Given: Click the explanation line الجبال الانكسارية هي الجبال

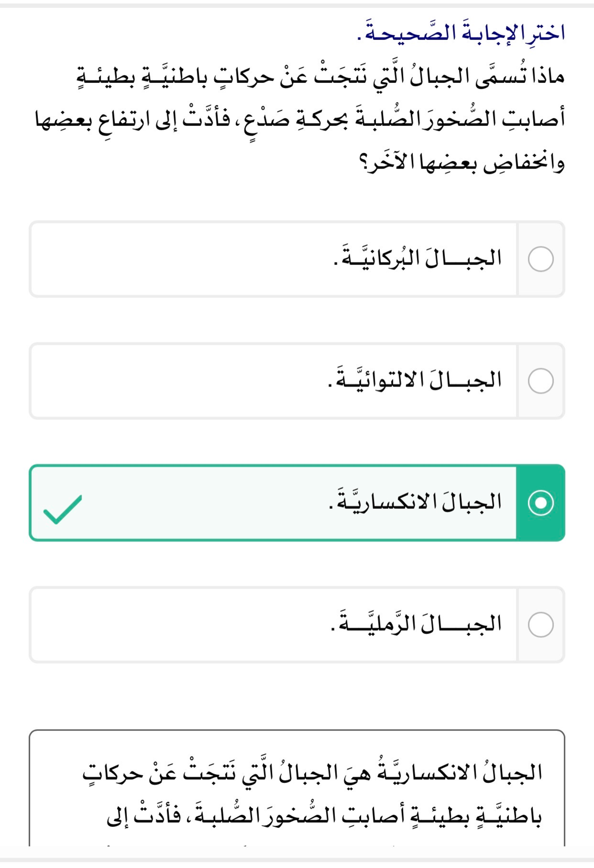Looking at the screenshot, I should tap(312, 773).
